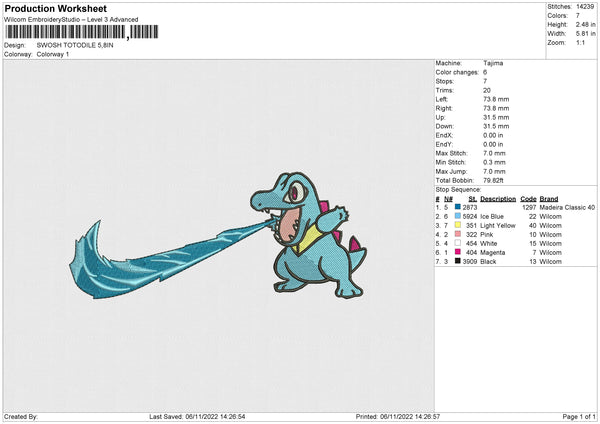Click the barcode under the worksheet title
This screenshot has height=424, width=600.
pyautogui.click(x=82, y=32)
